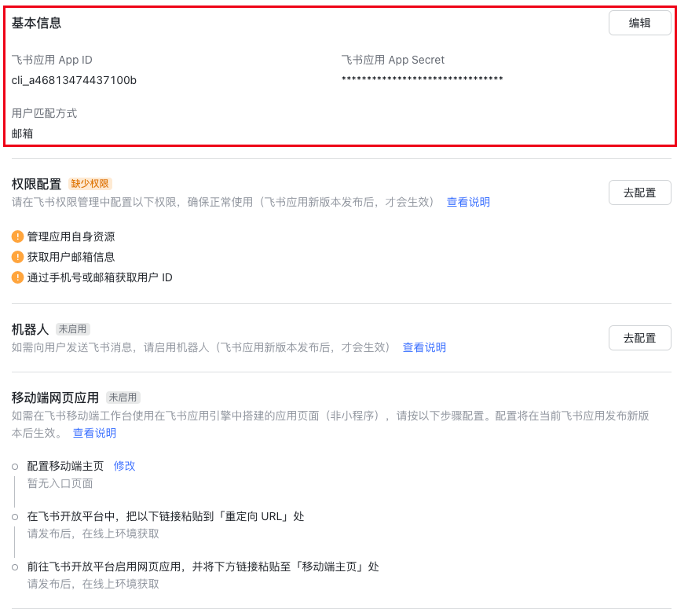Click warning icon beside 获取用户邮箱信息

pos(17,257)
